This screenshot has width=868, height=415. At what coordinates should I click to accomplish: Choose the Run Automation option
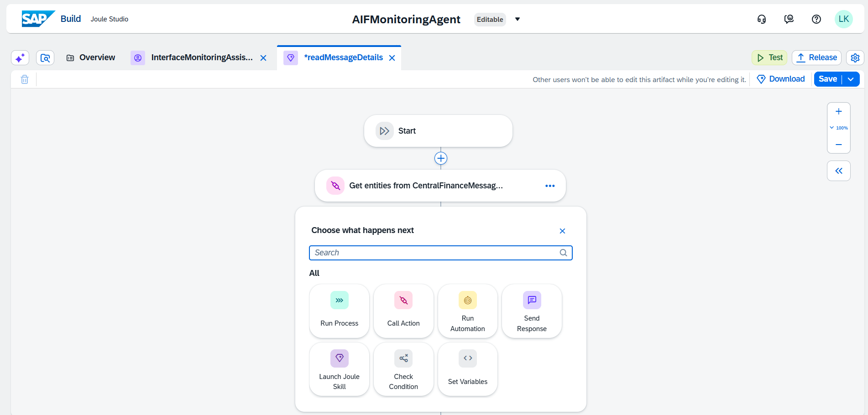[x=468, y=311]
